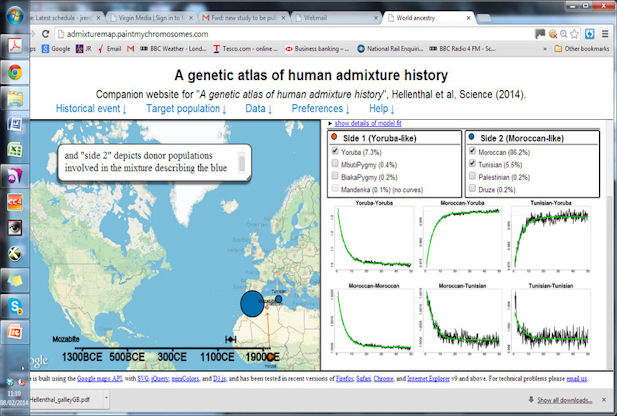The width and height of the screenshot is (617, 416).
Task: Open the Moroccan-Yoruba curve plot
Action: point(462,236)
